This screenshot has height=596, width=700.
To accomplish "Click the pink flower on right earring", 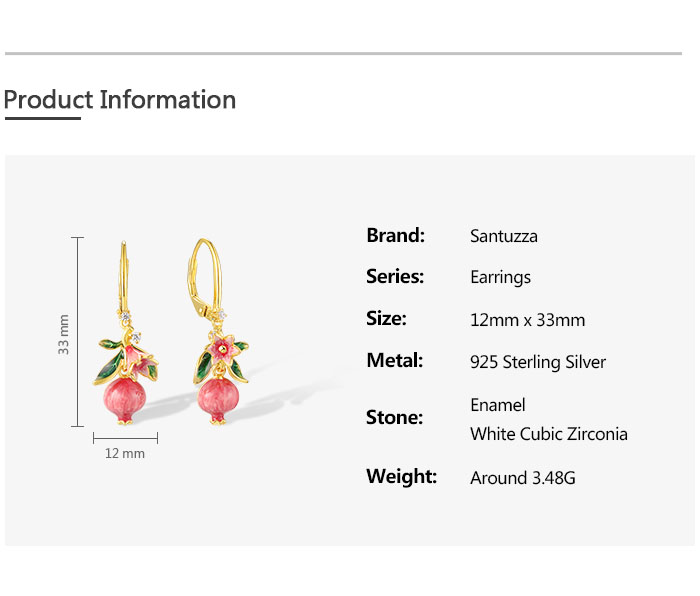I will (222, 348).
